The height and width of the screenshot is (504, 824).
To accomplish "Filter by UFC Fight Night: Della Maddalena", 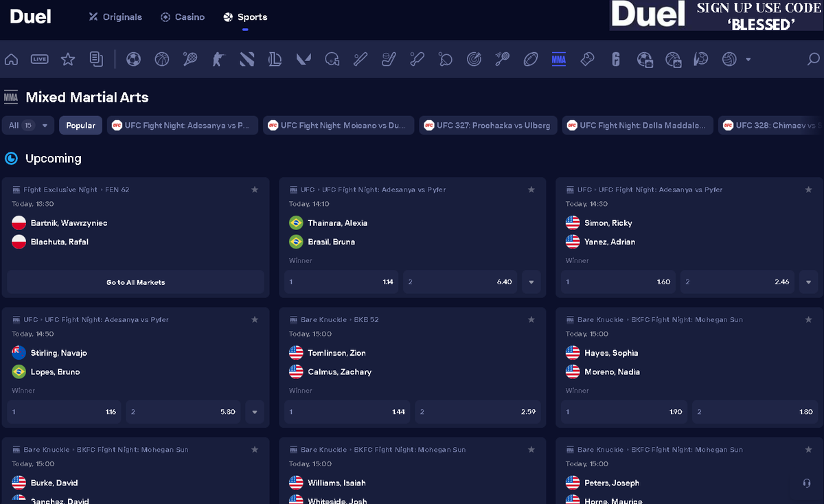I will click(x=638, y=126).
